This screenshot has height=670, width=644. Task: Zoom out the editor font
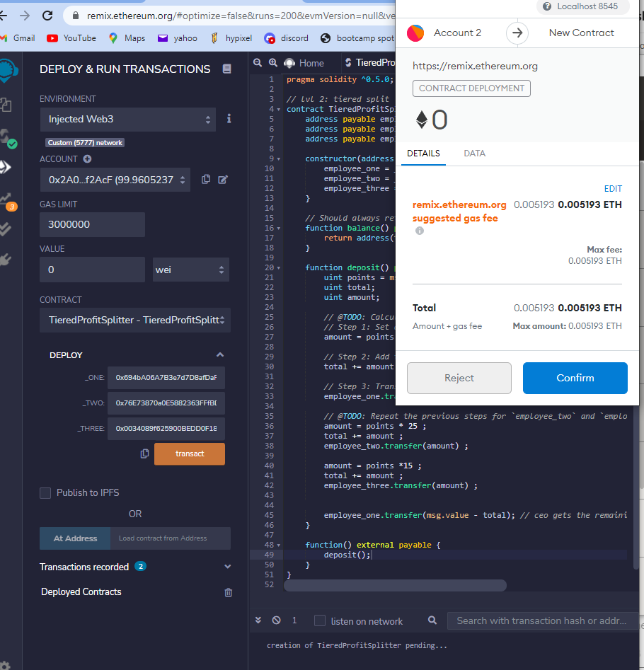pos(258,63)
